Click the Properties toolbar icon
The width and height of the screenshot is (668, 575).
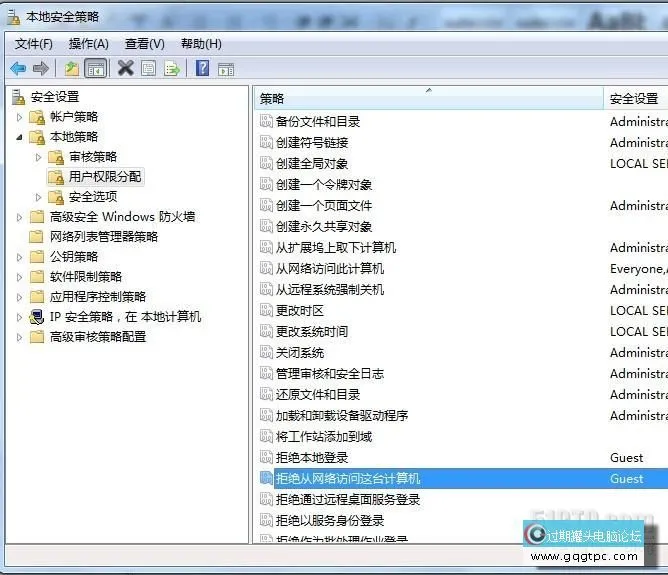point(148,68)
